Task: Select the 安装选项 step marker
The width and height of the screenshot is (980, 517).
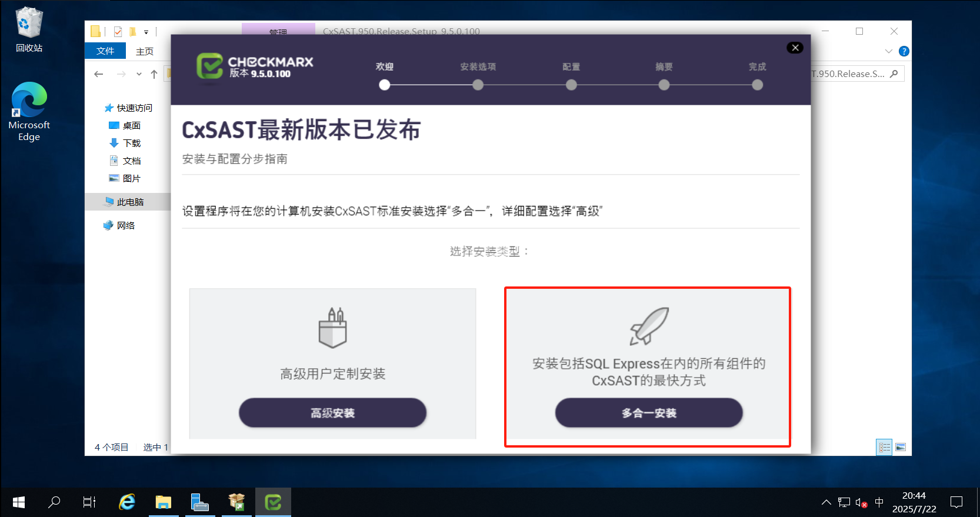Action: [478, 85]
